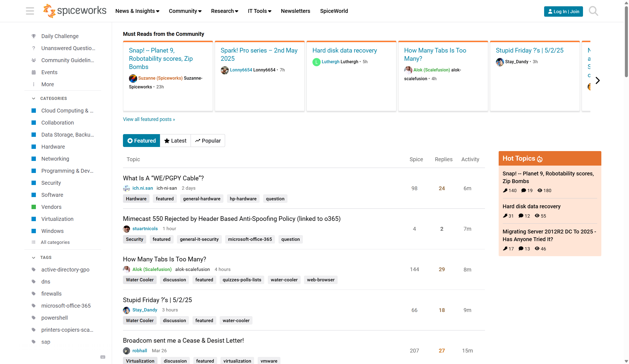Open the keyboard shortcuts icon
The width and height of the screenshot is (629, 364).
point(103,357)
